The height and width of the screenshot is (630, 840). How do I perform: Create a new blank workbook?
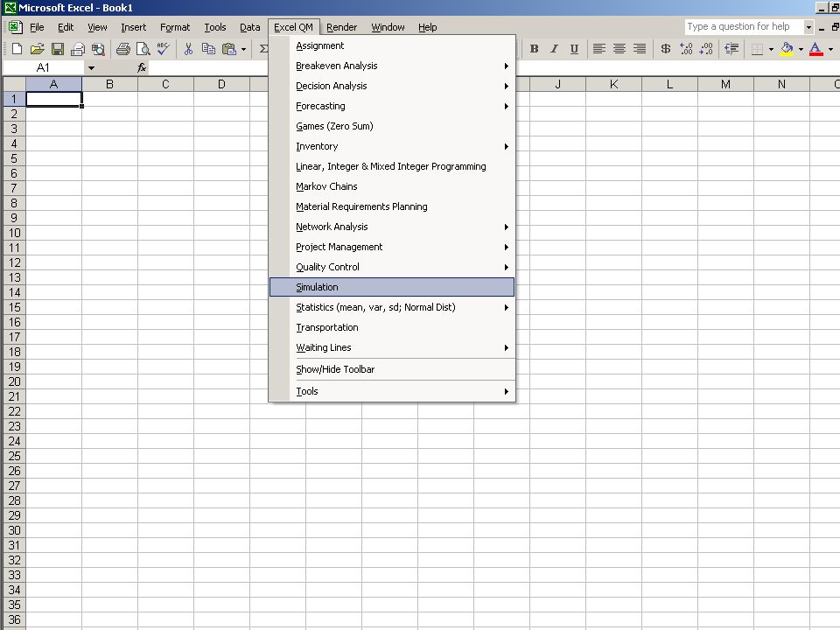pos(17,49)
